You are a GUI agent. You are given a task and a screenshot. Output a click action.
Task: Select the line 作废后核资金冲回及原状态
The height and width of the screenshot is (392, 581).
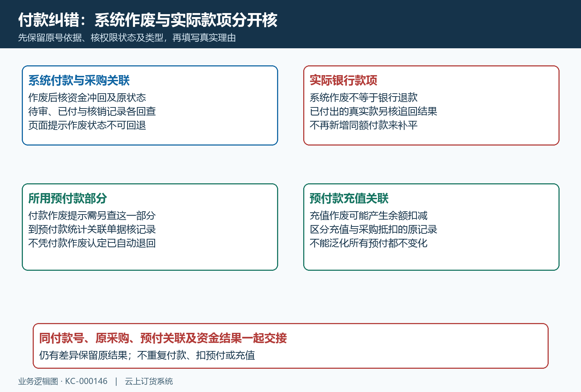(x=87, y=98)
